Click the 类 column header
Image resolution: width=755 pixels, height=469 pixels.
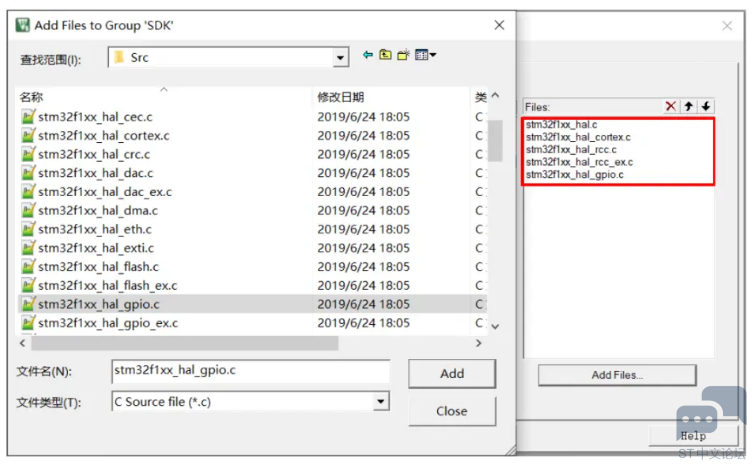[x=481, y=97]
